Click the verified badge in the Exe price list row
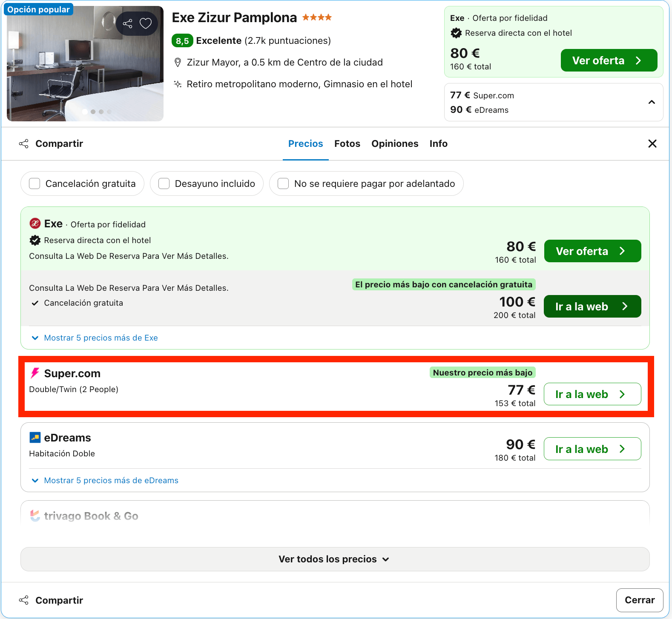Screen dimensions: 672x619 tap(35, 240)
